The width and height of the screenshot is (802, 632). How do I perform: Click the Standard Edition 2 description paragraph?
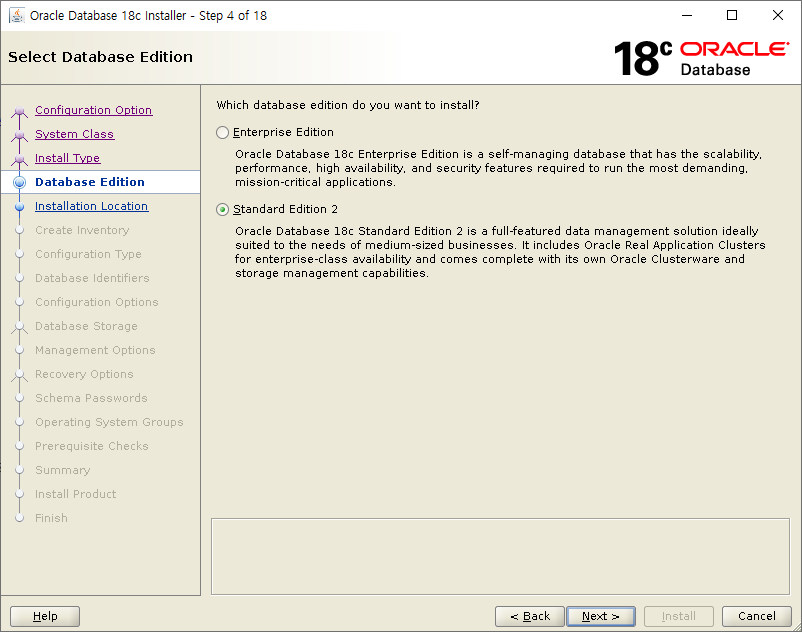tap(500, 252)
